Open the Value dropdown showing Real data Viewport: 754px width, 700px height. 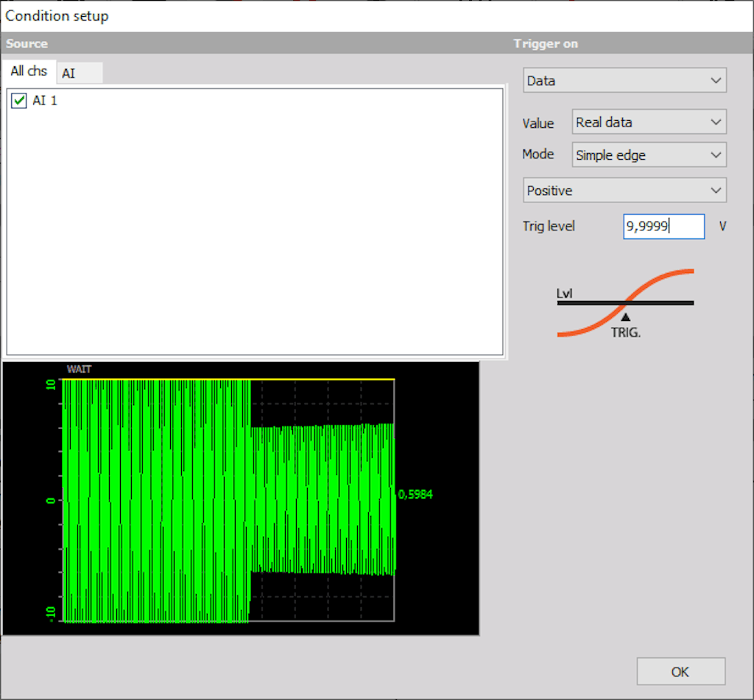649,122
